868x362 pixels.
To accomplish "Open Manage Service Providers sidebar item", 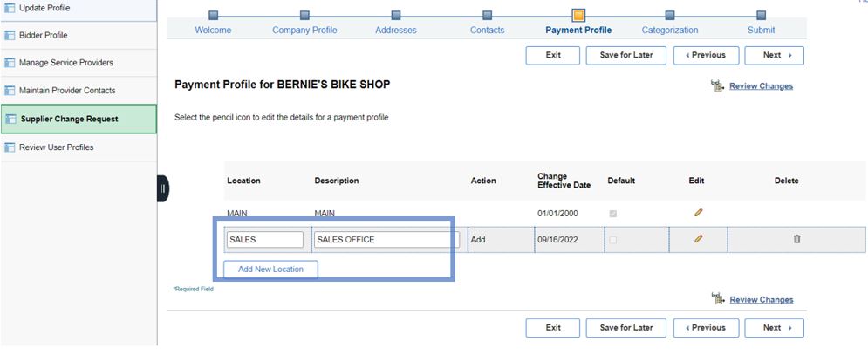I will tap(79, 63).
